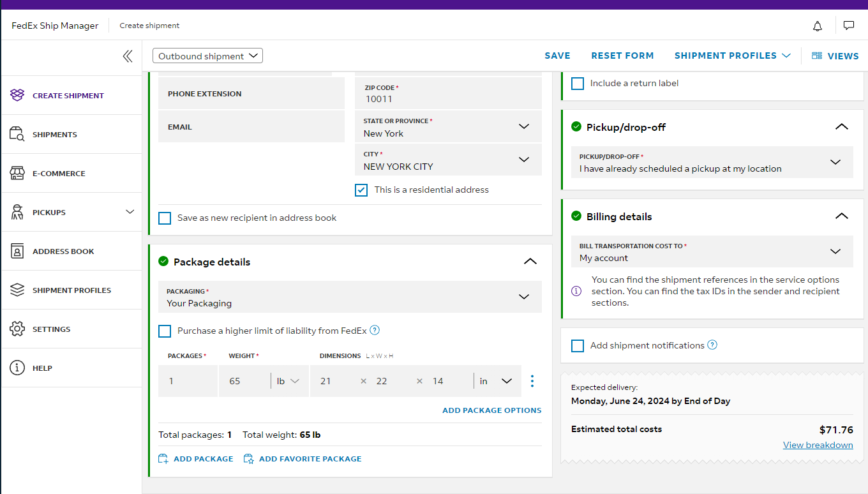Check Purchase a higher limit of liability

coord(165,331)
